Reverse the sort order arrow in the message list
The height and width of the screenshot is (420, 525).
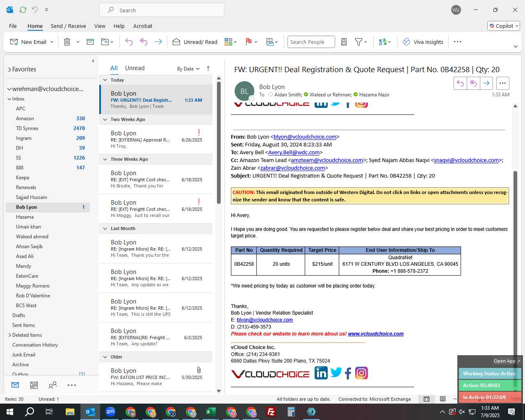[x=208, y=68]
